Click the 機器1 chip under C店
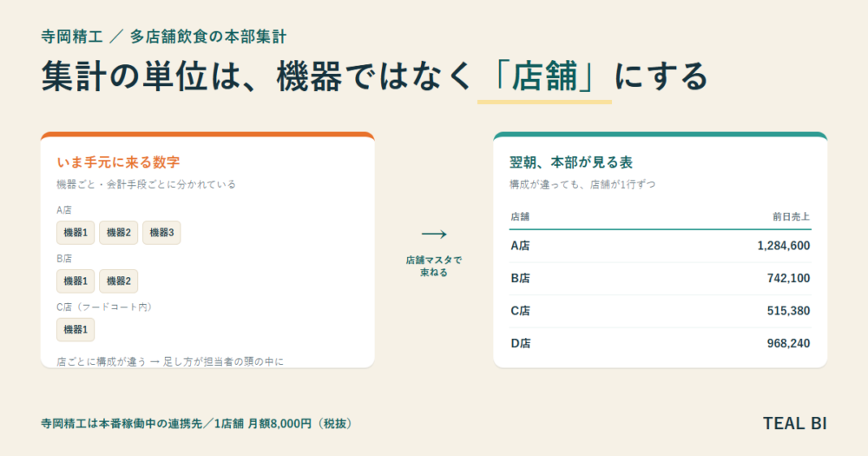 [x=76, y=330]
